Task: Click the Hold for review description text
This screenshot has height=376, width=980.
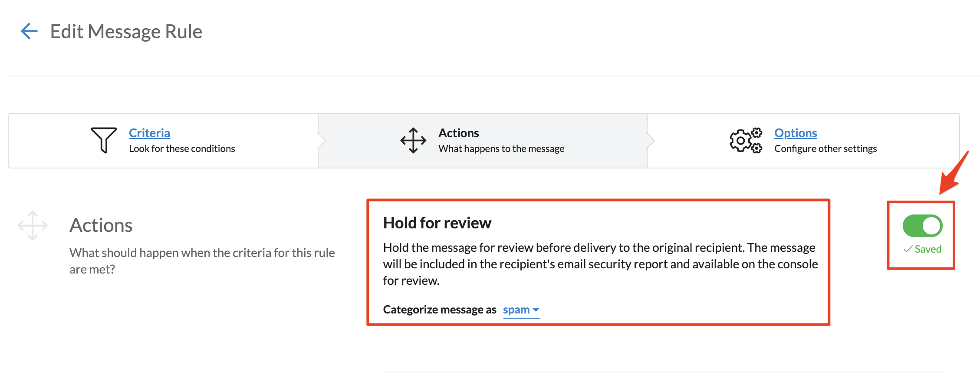Action: pos(600,264)
